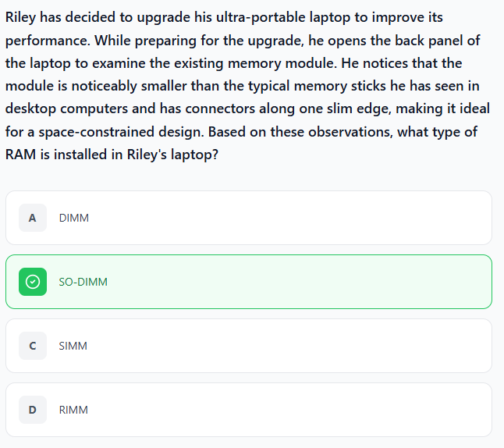Click the SO-DIMM label text
The image size is (504, 448).
coord(83,282)
